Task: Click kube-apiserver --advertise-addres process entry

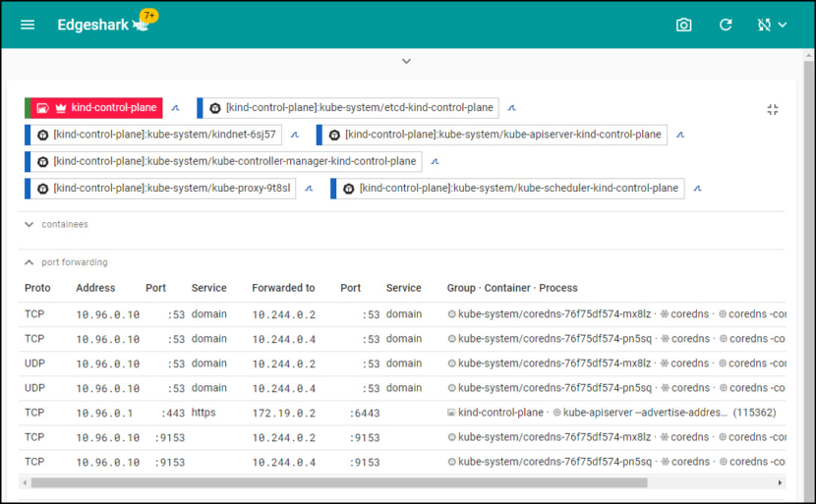Action: [x=645, y=413]
